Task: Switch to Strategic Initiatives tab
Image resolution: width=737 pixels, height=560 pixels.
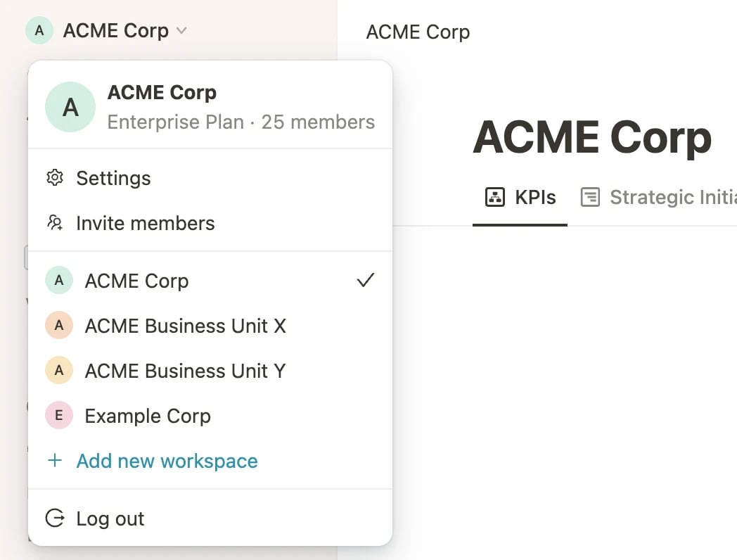Action: (x=658, y=198)
